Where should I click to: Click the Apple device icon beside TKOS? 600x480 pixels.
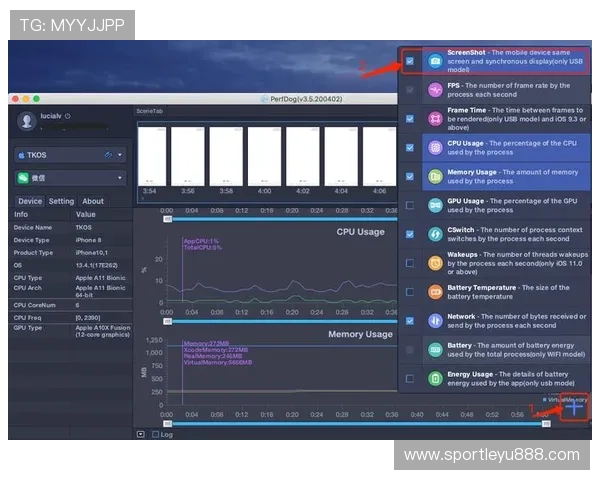click(21, 155)
